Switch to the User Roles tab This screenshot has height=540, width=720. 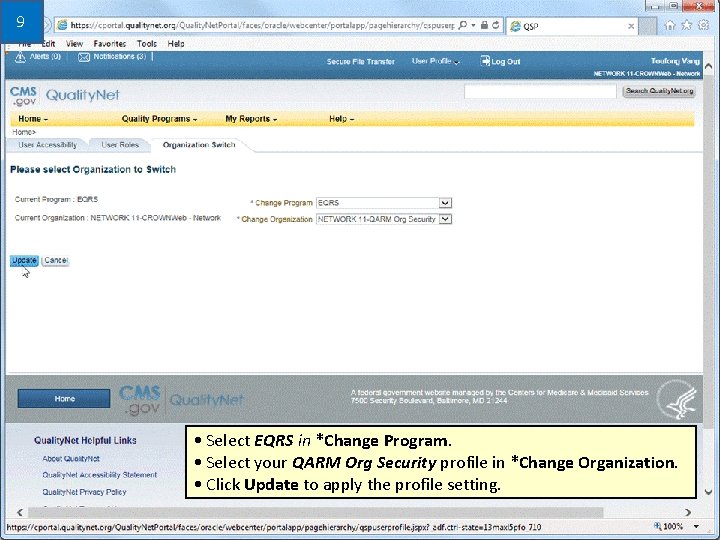point(120,145)
